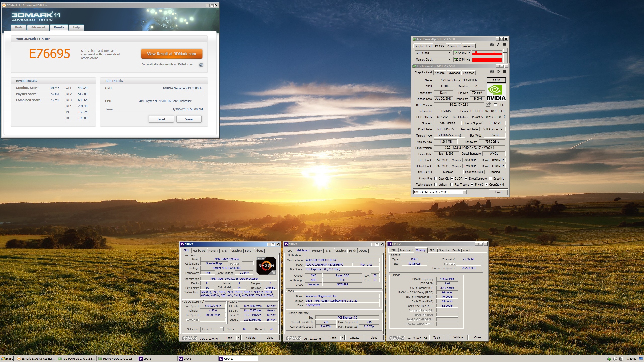Activate first TechPowerUp GPU-Z taskbar button

click(76, 359)
